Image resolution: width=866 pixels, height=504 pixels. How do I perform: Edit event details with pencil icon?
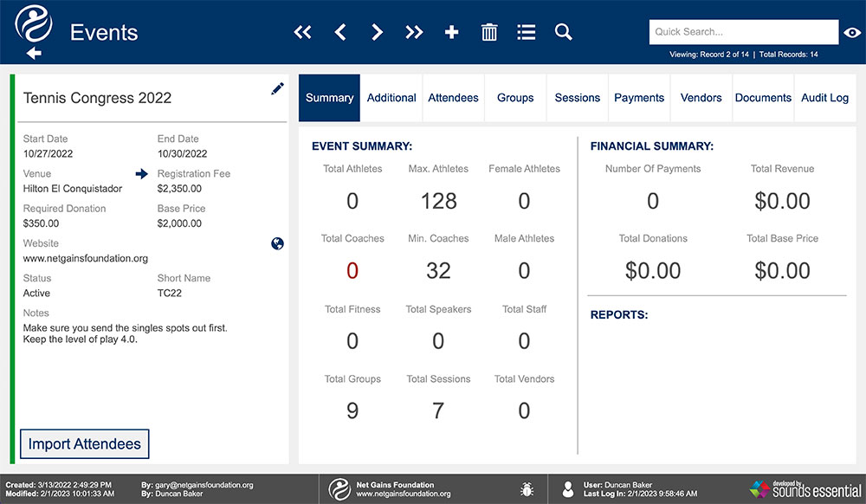tap(277, 88)
